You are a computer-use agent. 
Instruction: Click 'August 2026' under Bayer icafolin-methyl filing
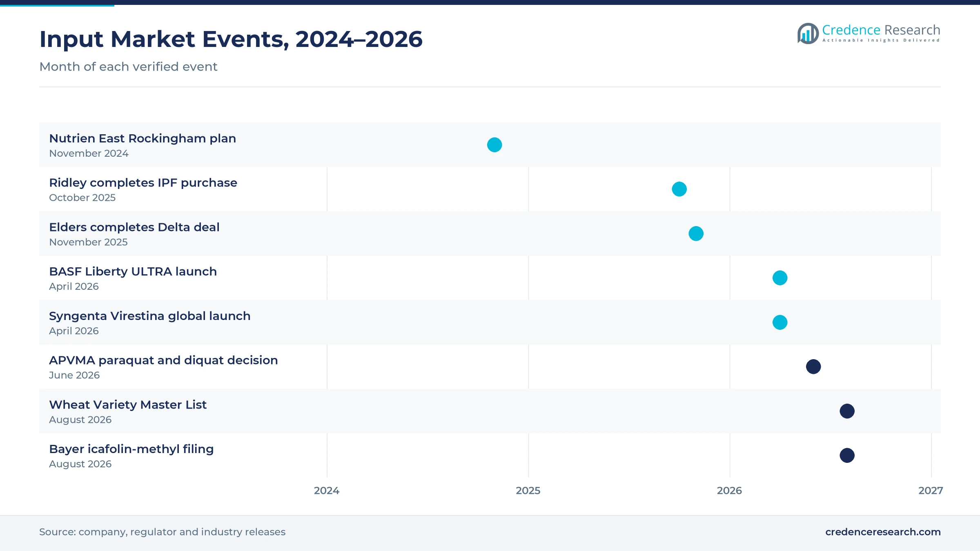[80, 464]
